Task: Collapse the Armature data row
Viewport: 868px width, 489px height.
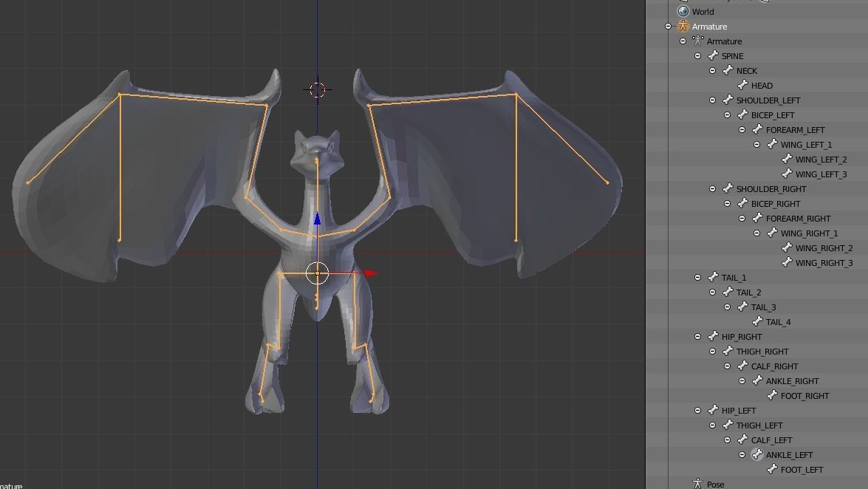Action: tap(683, 41)
